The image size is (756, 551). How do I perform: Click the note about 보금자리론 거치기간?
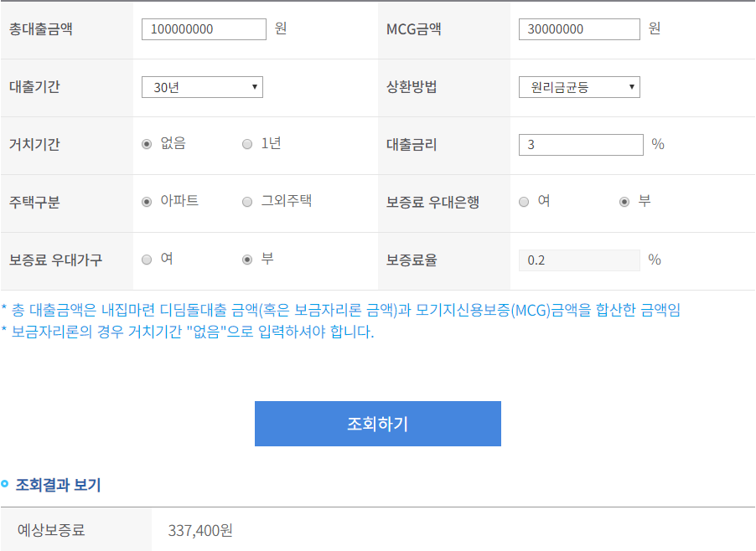[x=188, y=332]
